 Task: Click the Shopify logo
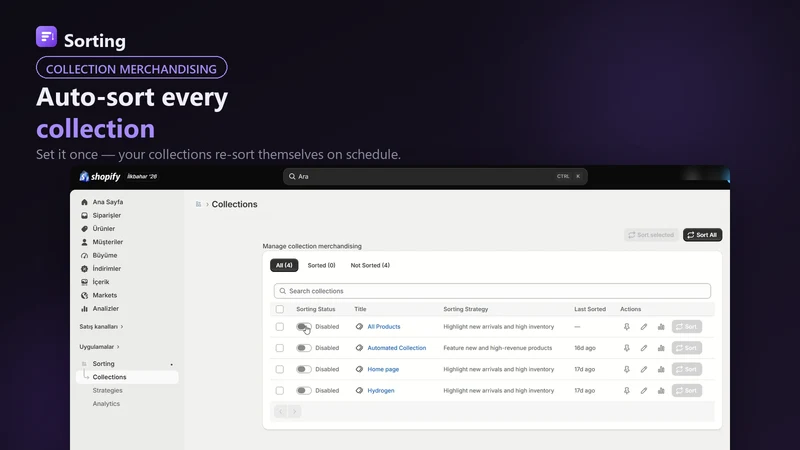(99, 177)
